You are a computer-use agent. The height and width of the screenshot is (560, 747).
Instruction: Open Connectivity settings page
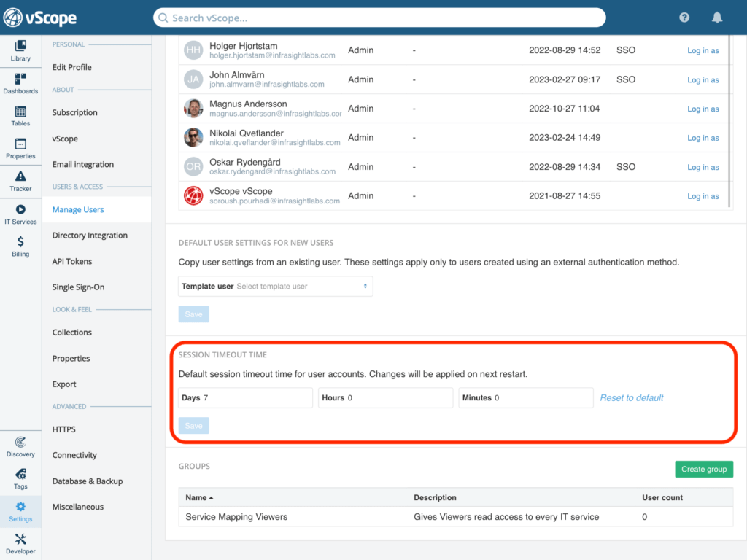(x=74, y=455)
